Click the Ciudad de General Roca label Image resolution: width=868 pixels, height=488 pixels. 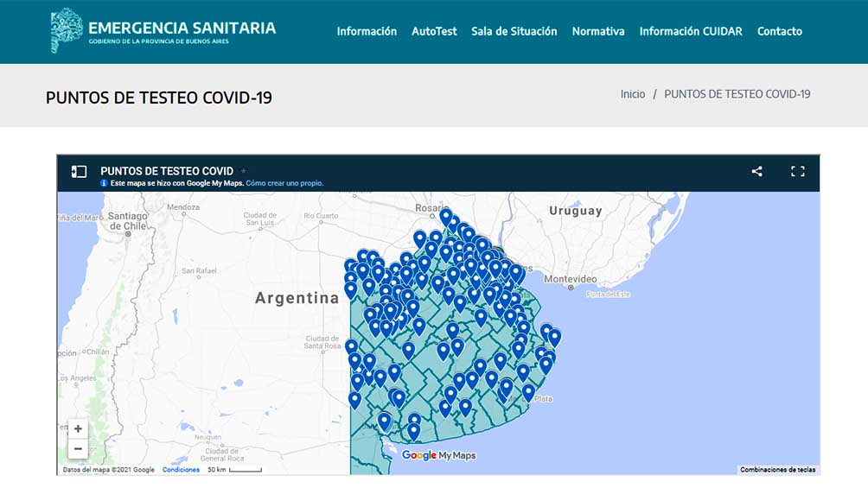(222, 454)
